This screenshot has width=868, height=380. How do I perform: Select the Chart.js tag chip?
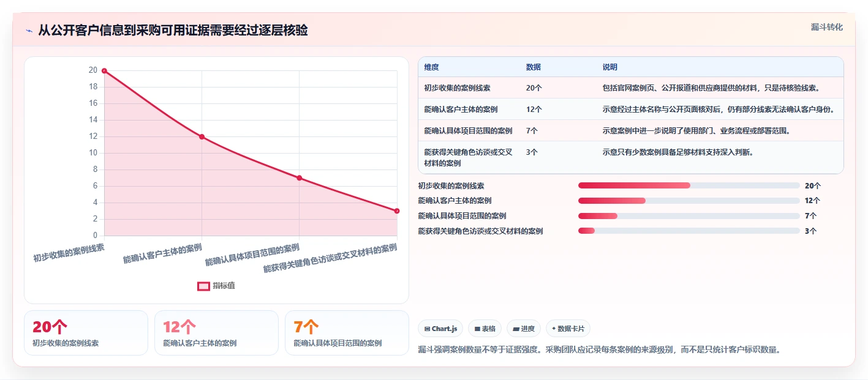tap(440, 329)
